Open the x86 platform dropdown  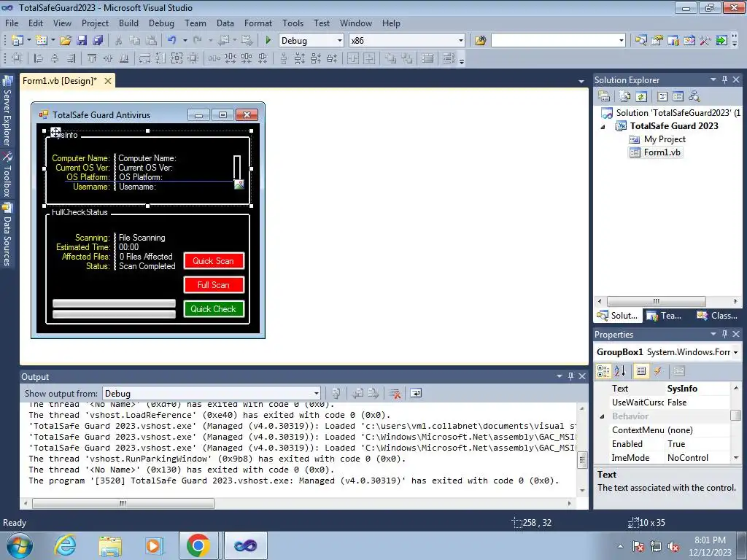coord(461,41)
